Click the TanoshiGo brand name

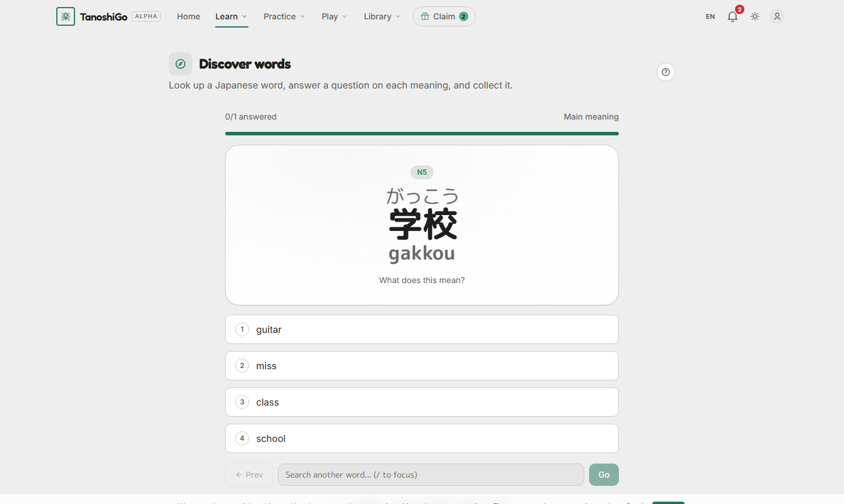point(104,17)
